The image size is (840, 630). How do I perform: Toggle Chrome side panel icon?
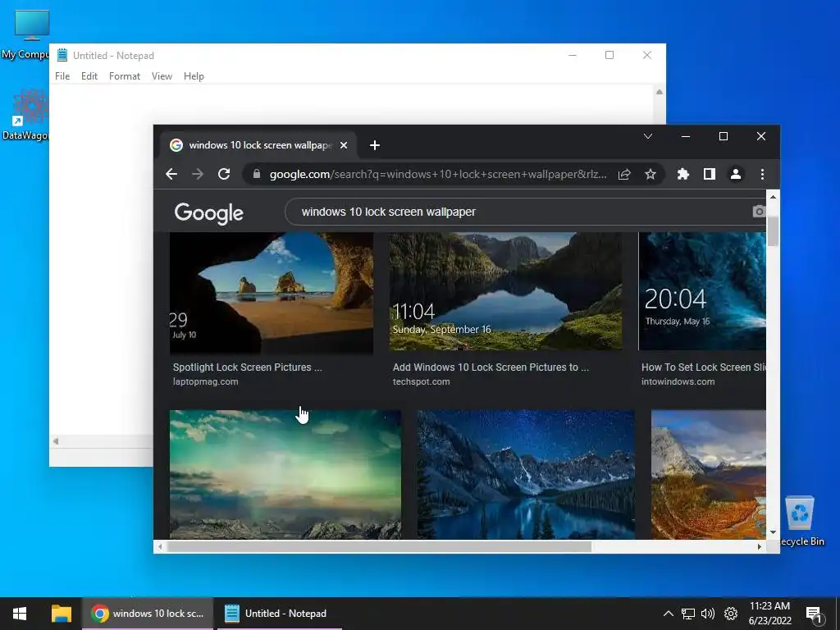pyautogui.click(x=710, y=174)
